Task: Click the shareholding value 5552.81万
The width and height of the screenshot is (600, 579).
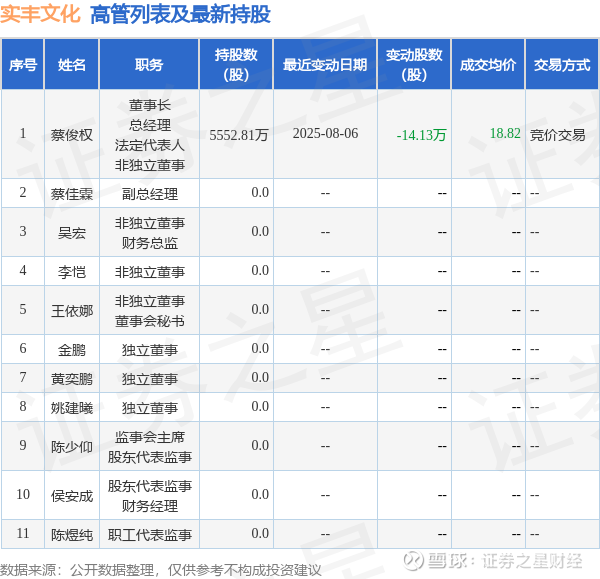Action: click(239, 135)
